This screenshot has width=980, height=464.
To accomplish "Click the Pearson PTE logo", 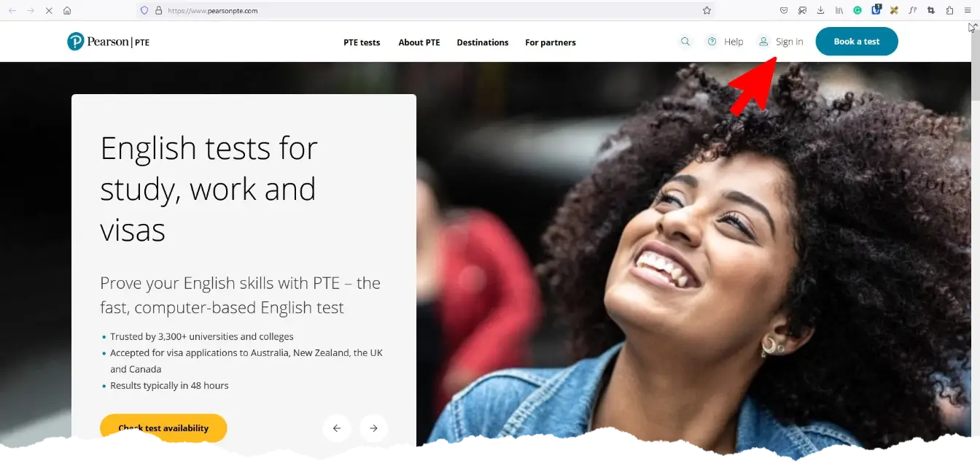I will coord(108,42).
